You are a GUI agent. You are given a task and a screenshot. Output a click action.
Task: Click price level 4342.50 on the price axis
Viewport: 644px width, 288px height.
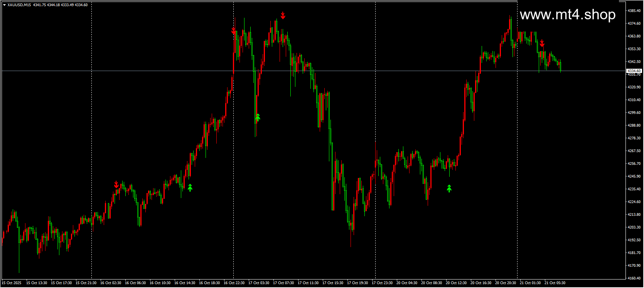click(x=634, y=62)
